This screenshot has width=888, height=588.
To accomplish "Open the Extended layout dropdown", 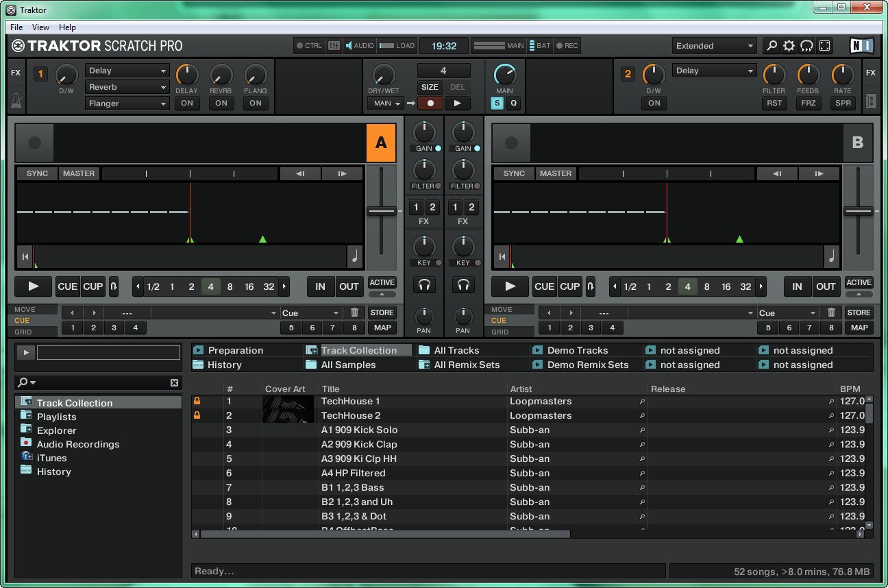I will (x=714, y=46).
